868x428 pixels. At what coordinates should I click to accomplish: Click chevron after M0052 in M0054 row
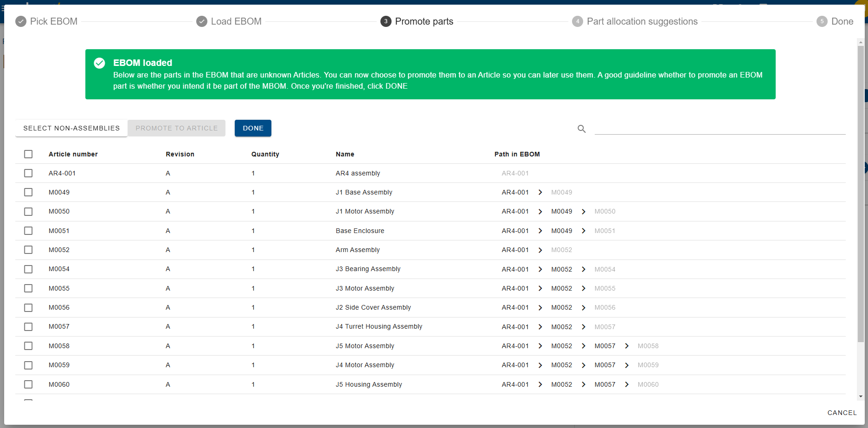tap(584, 269)
